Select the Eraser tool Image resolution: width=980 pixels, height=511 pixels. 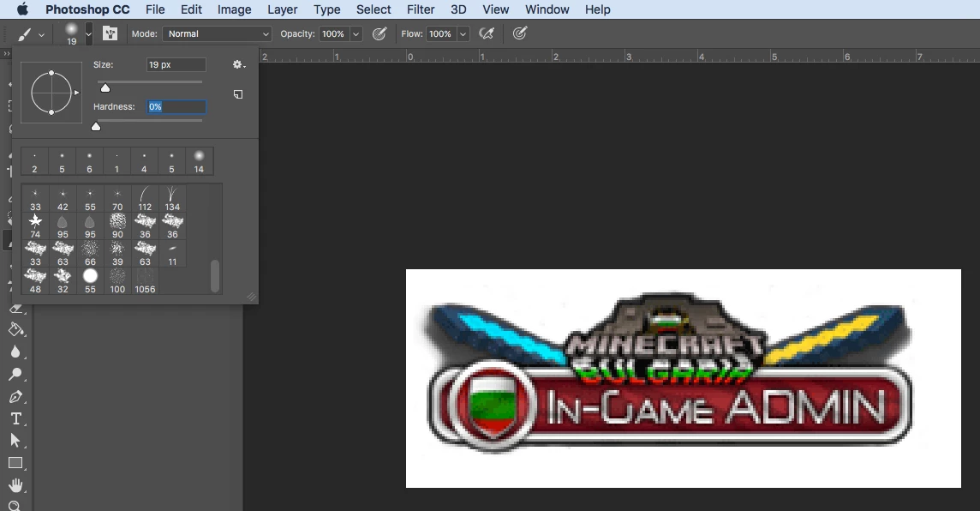pyautogui.click(x=15, y=309)
